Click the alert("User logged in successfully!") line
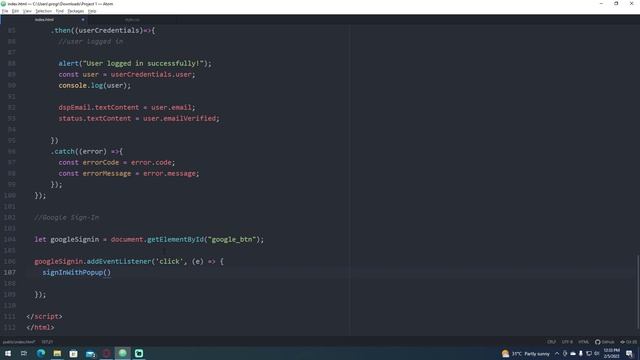The width and height of the screenshot is (640, 360). [135, 63]
